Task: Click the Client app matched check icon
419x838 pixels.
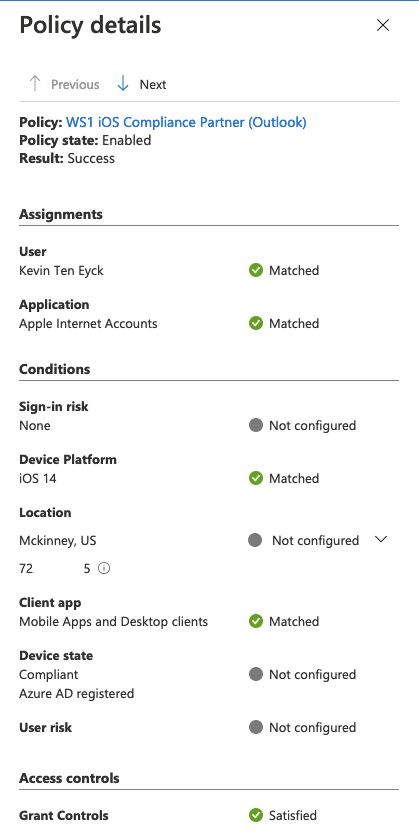Action: 256,622
